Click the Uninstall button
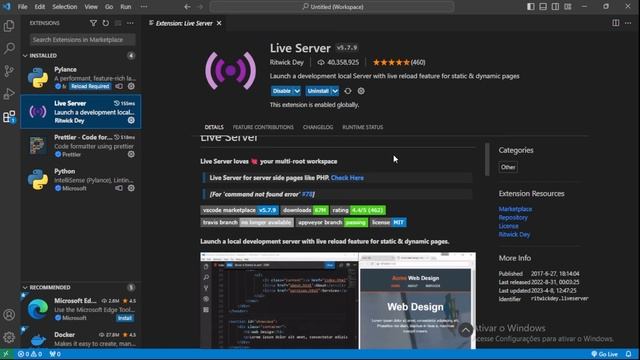The image size is (640, 360). (318, 91)
